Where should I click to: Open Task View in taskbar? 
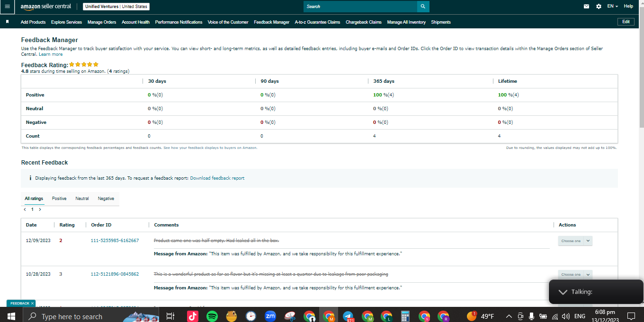[170, 316]
